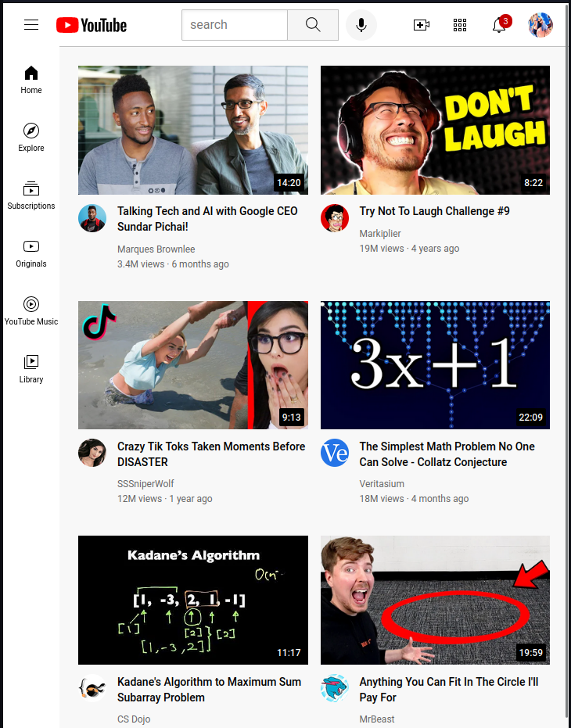Open the account profile avatar
This screenshot has height=728, width=571.
[x=540, y=24]
